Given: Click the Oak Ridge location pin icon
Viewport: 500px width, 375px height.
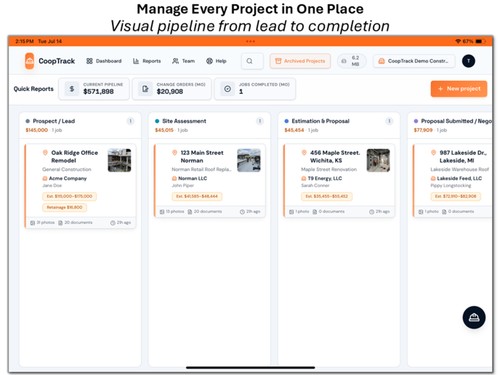Looking at the screenshot, I should coord(45,153).
